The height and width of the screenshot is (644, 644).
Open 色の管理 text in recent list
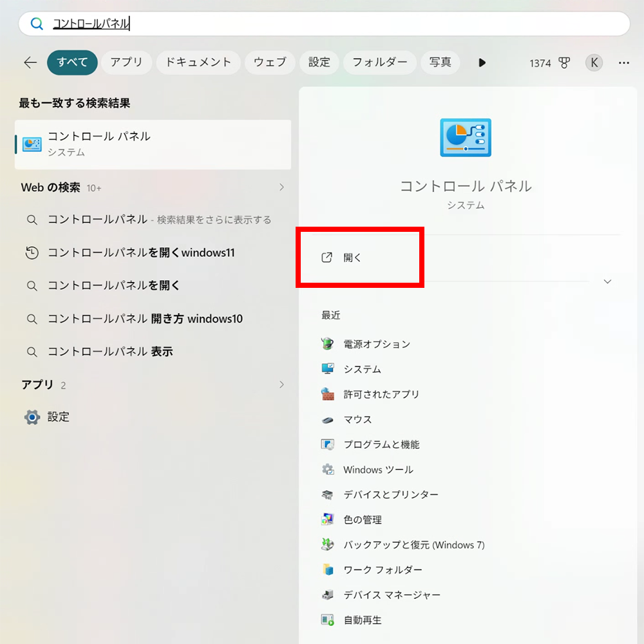363,520
